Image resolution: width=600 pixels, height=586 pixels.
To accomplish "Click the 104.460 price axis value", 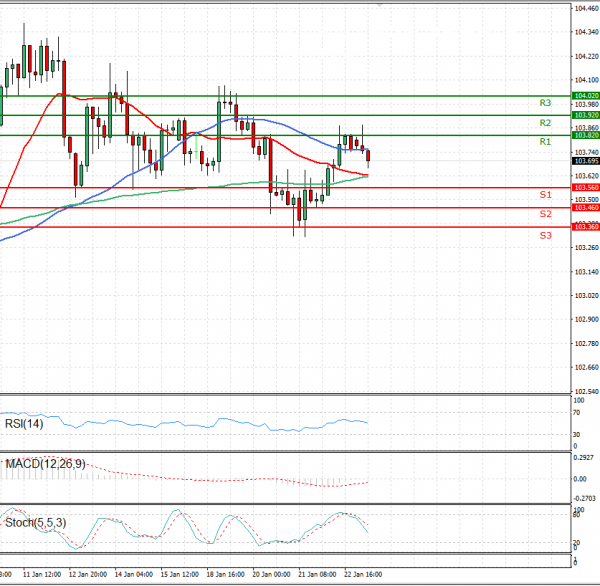I will (x=587, y=8).
